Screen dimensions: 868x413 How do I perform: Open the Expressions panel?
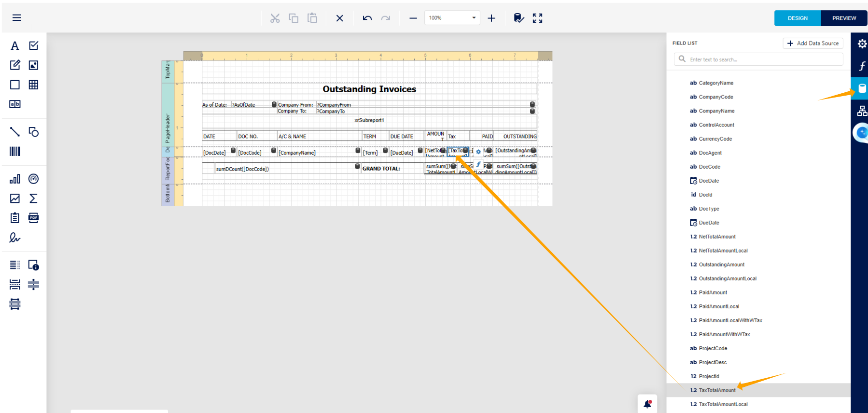tap(862, 66)
